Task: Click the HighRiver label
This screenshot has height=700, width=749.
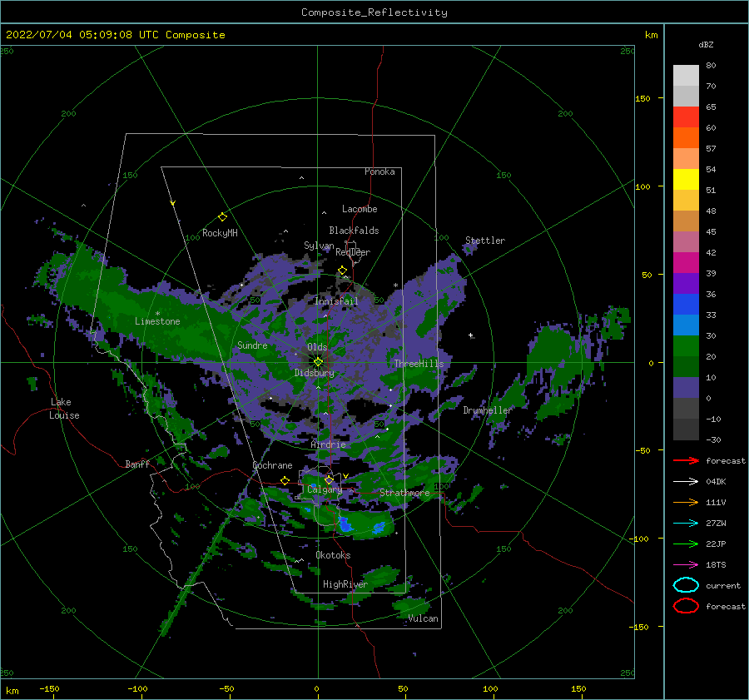Action: pos(345,584)
